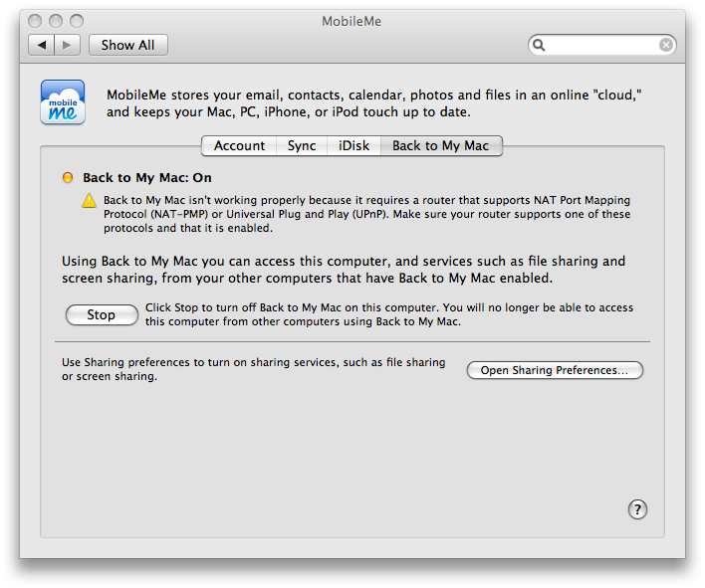Viewport: 705px width, 588px height.
Task: Switch to the Sync tab
Action: click(x=302, y=146)
